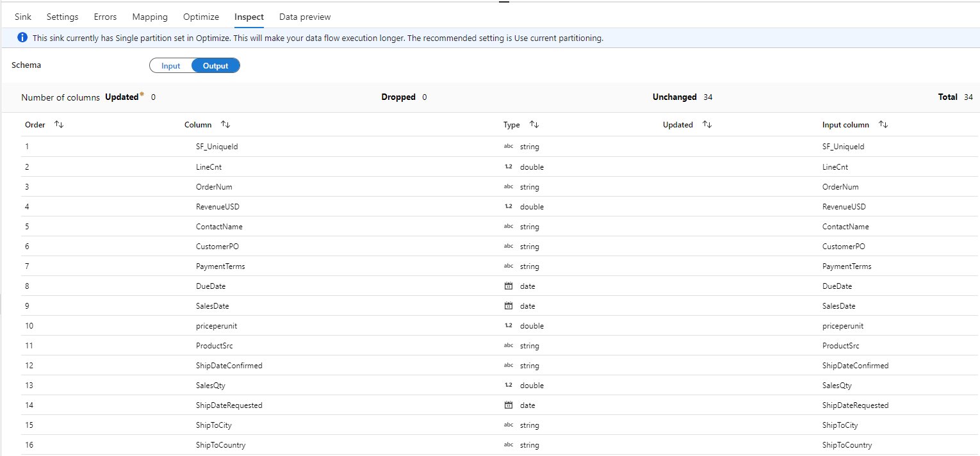Viewport: 980px width, 456px height.
Task: Select ShipDateConfirmed in the Input column list
Action: click(855, 366)
